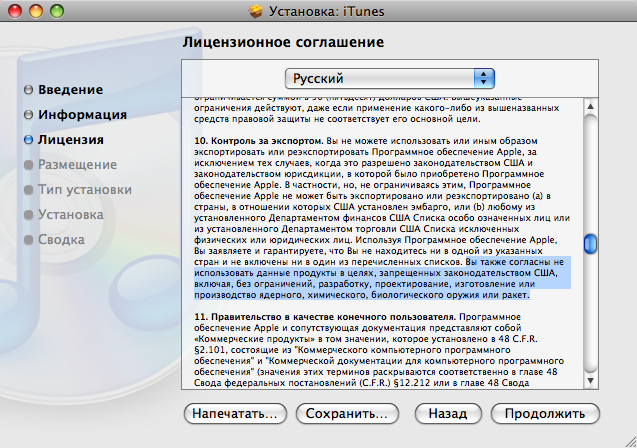Go back with the Назад button
The height and width of the screenshot is (448, 637).
441,412
